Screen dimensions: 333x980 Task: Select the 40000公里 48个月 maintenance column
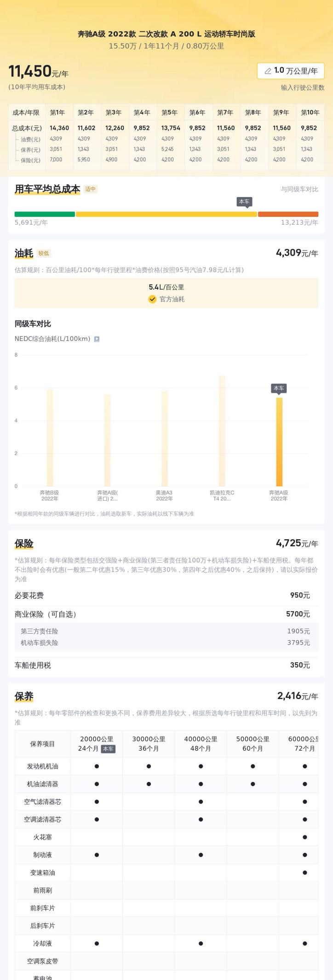(201, 744)
